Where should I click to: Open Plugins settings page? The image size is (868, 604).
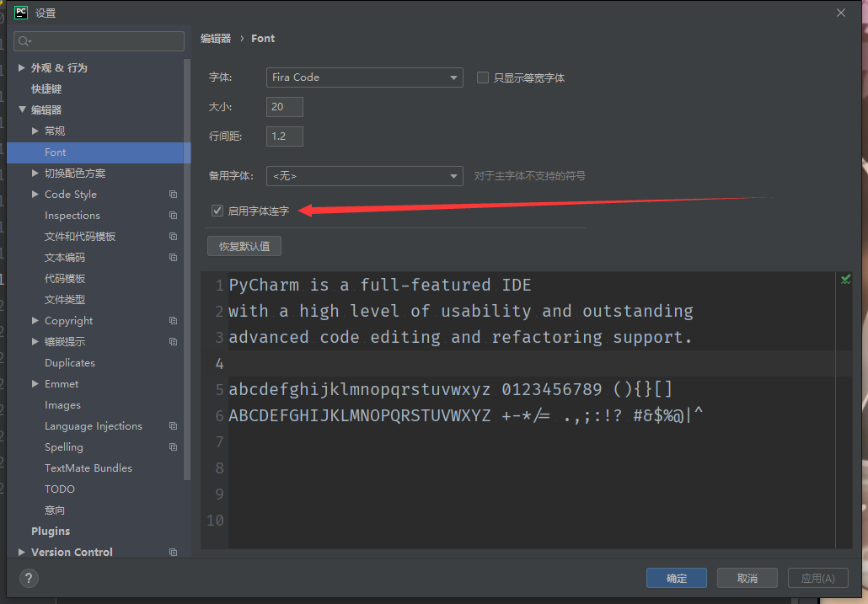click(51, 531)
